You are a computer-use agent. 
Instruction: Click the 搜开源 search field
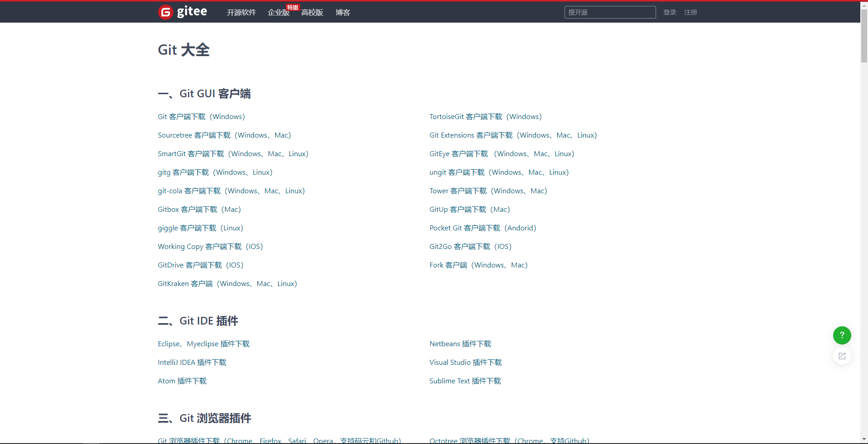610,12
